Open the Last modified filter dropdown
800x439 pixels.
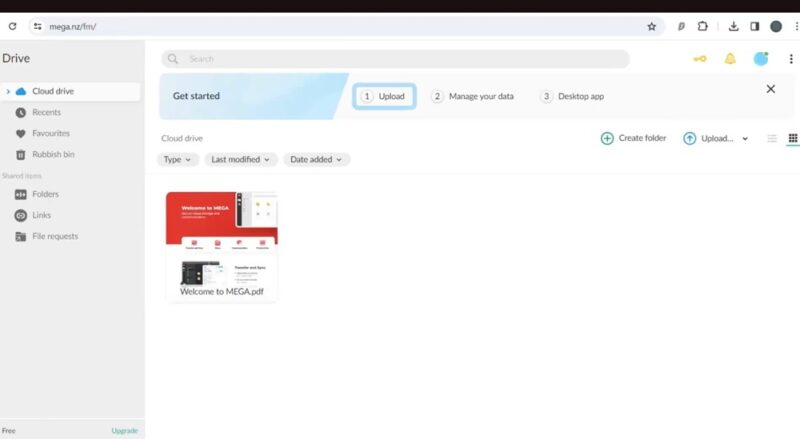pos(240,159)
